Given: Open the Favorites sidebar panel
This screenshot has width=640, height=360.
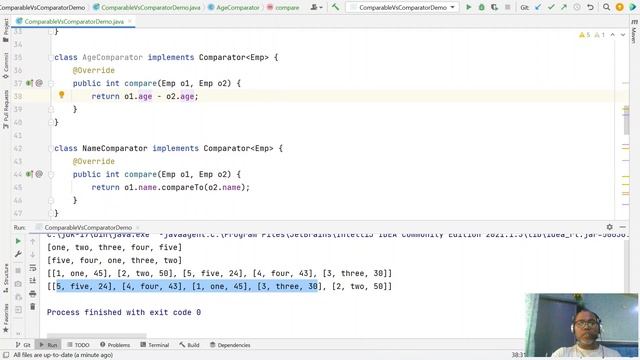Looking at the screenshot, I should click(6, 318).
